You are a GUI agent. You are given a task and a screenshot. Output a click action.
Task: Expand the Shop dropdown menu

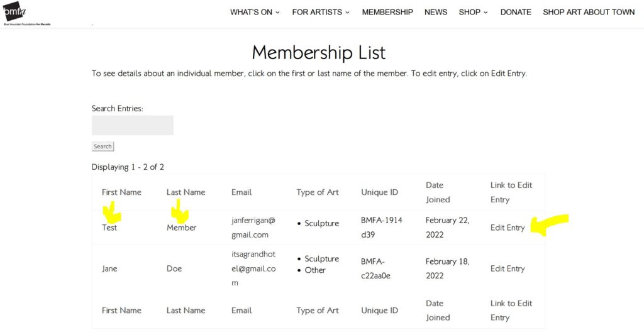coord(473,13)
